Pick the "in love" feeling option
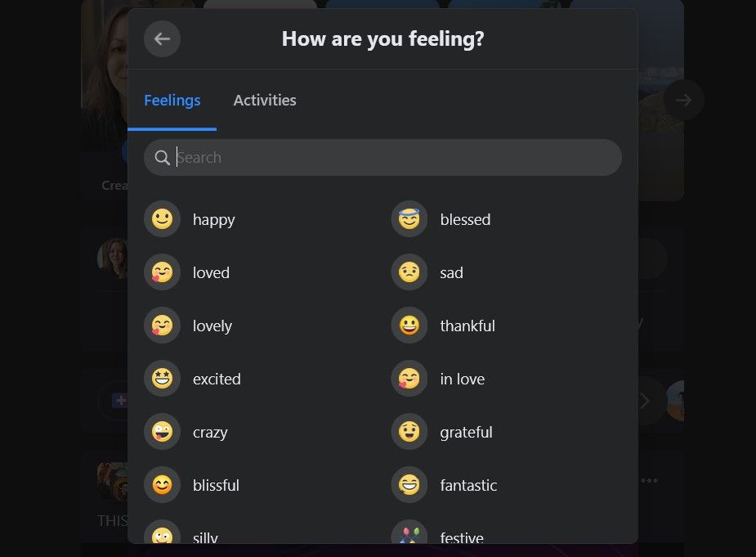756x557 pixels. 462,379
